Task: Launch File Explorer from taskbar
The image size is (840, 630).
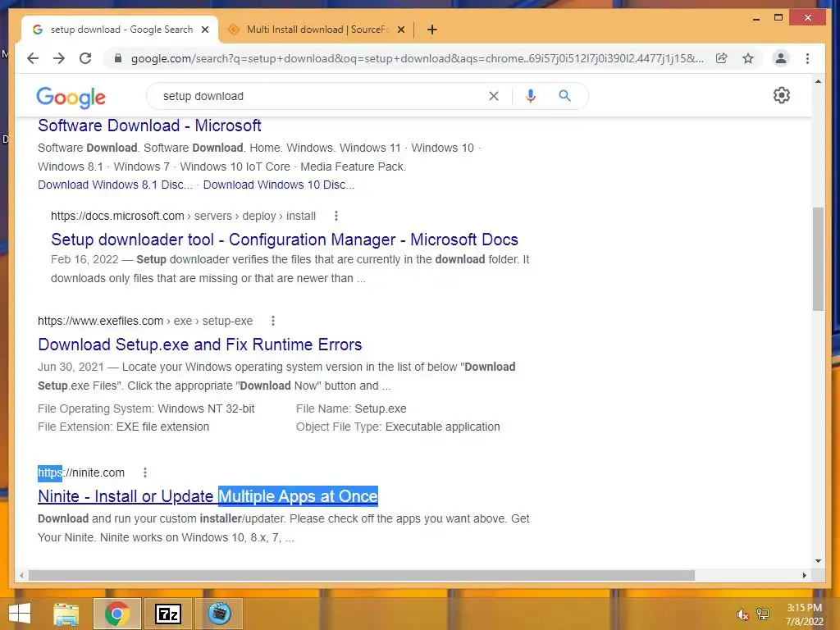Action: click(x=66, y=614)
